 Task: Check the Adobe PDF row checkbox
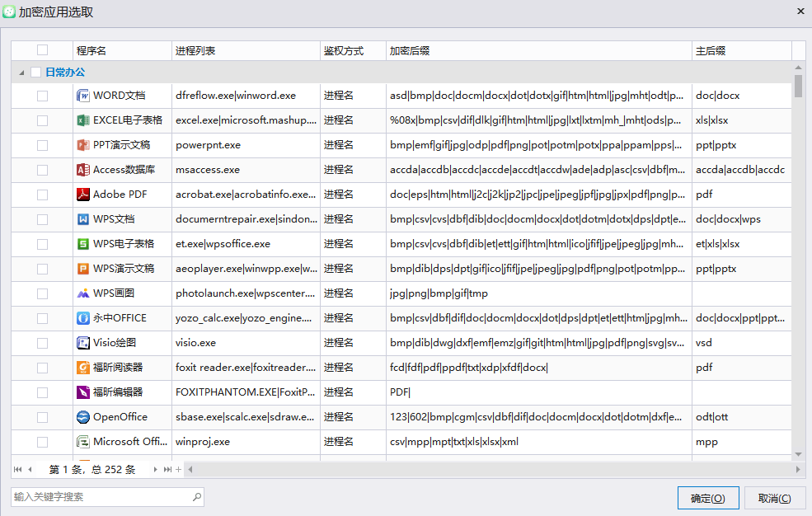click(x=43, y=195)
